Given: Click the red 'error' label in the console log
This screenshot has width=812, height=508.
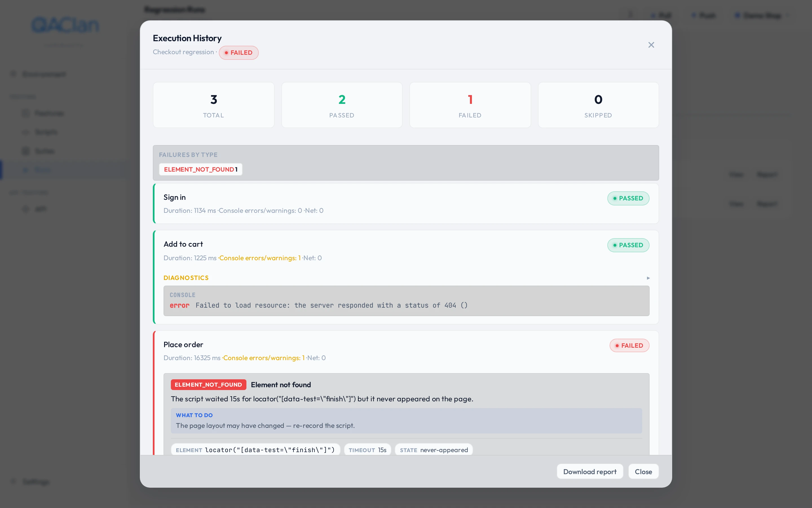Looking at the screenshot, I should [x=180, y=305].
